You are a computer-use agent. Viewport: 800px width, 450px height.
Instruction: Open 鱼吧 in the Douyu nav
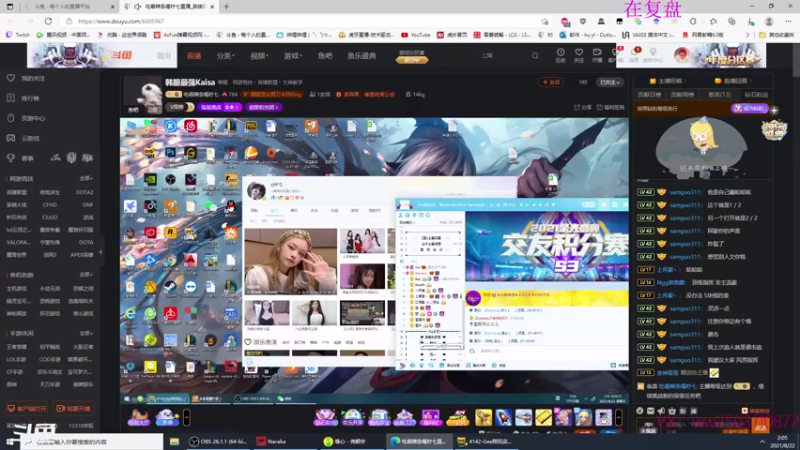325,56
